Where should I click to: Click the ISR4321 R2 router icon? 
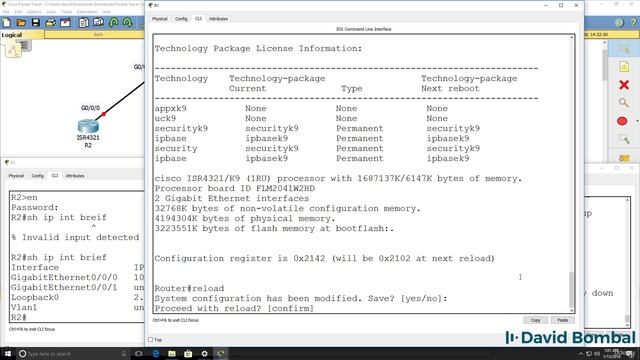coord(88,126)
